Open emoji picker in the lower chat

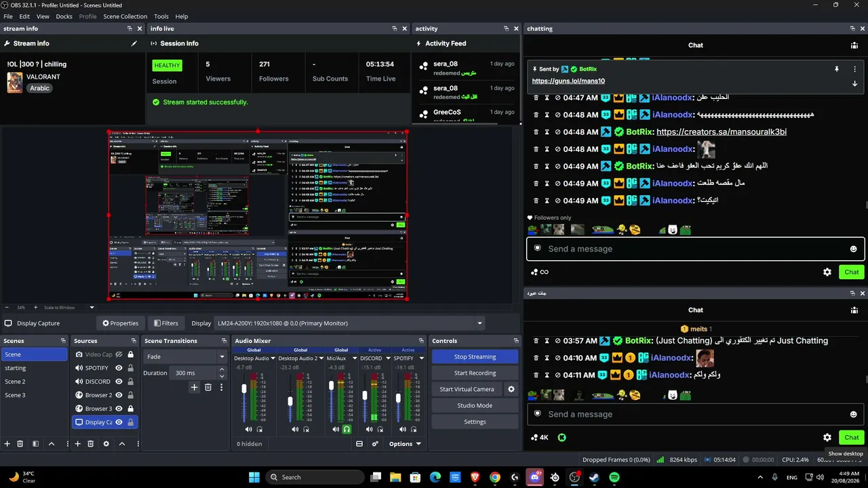pyautogui.click(x=853, y=414)
